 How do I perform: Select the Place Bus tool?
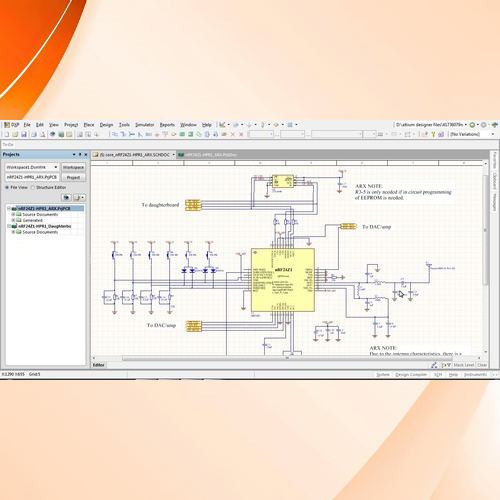point(123,134)
